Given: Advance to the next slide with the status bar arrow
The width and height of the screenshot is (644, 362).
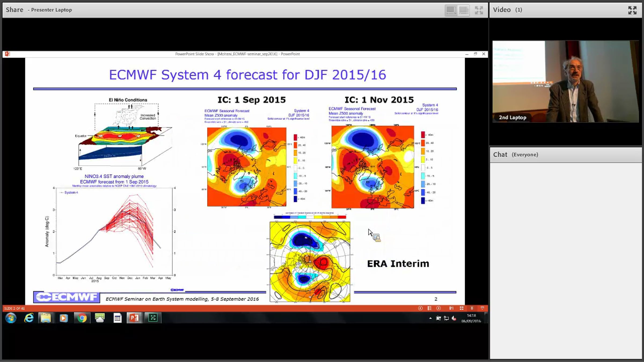Looking at the screenshot, I should [x=438, y=308].
